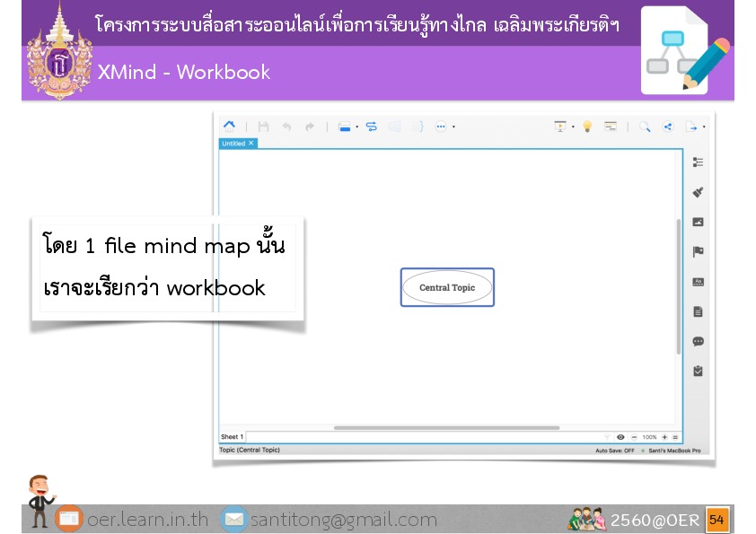Viewport: 756px width, 534px height.
Task: Open the Image panel in sidebar
Action: click(698, 222)
